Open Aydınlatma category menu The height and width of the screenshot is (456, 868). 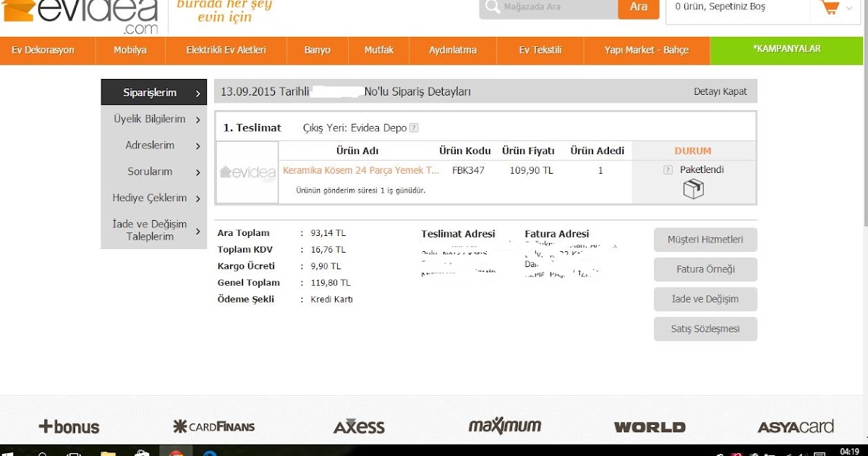click(x=453, y=51)
